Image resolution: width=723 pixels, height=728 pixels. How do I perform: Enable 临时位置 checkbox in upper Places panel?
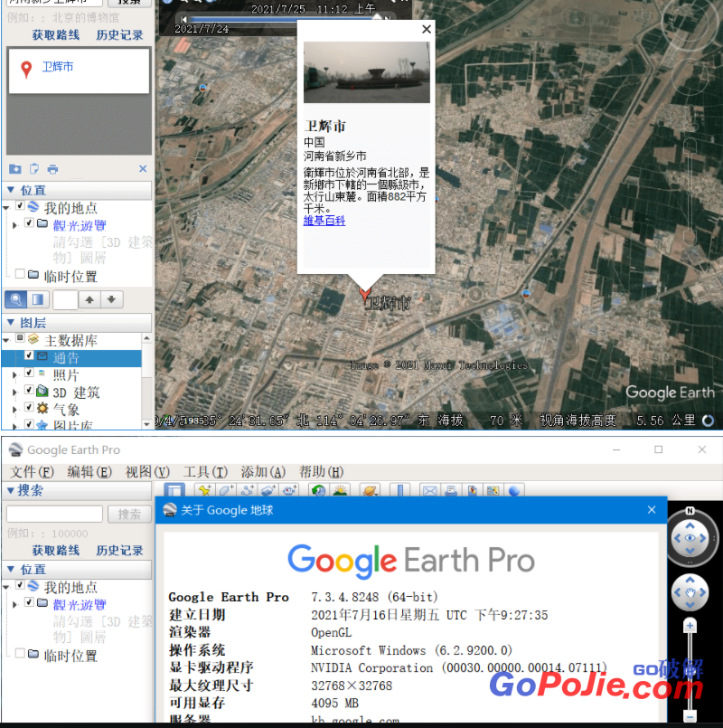tap(20, 274)
